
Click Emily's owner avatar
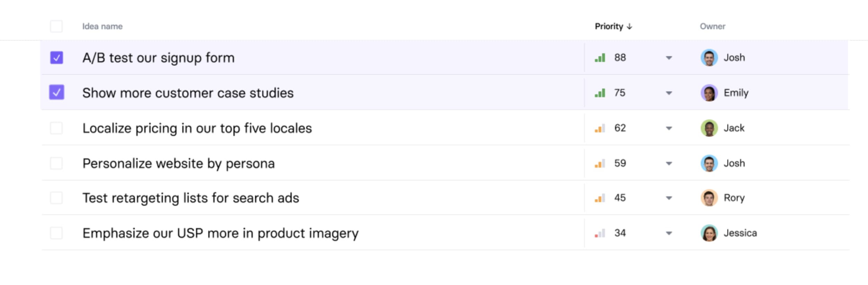click(x=709, y=93)
